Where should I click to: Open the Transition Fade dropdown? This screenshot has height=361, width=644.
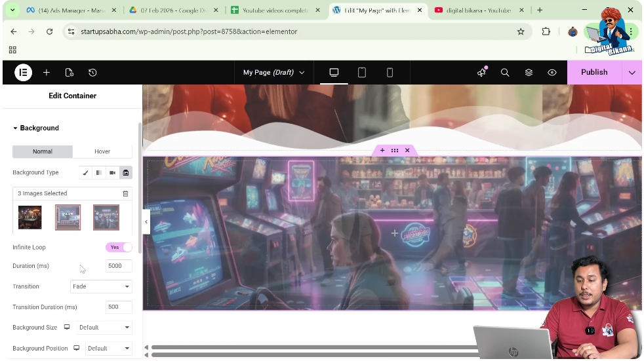[x=101, y=287]
